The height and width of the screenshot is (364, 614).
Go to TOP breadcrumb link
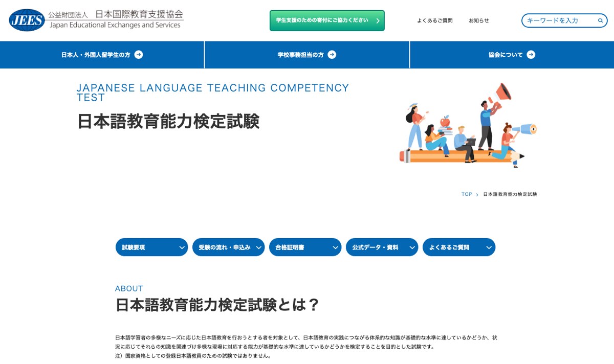467,194
